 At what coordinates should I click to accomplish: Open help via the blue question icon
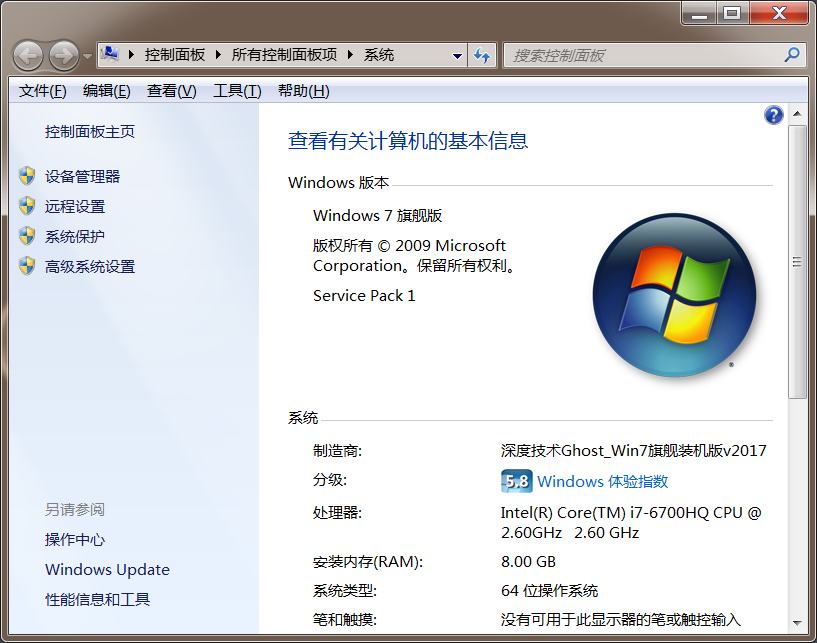point(774,115)
